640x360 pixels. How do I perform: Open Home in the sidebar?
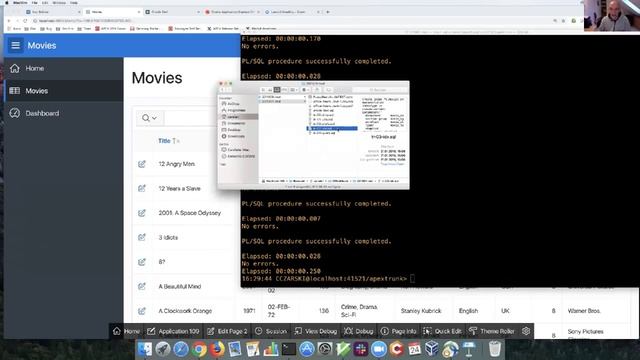(x=63, y=69)
